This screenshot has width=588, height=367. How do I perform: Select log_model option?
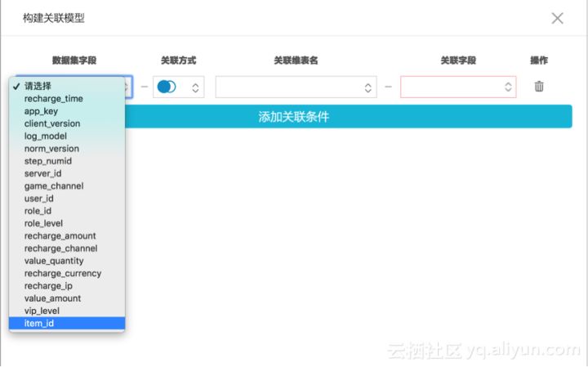[67, 136]
